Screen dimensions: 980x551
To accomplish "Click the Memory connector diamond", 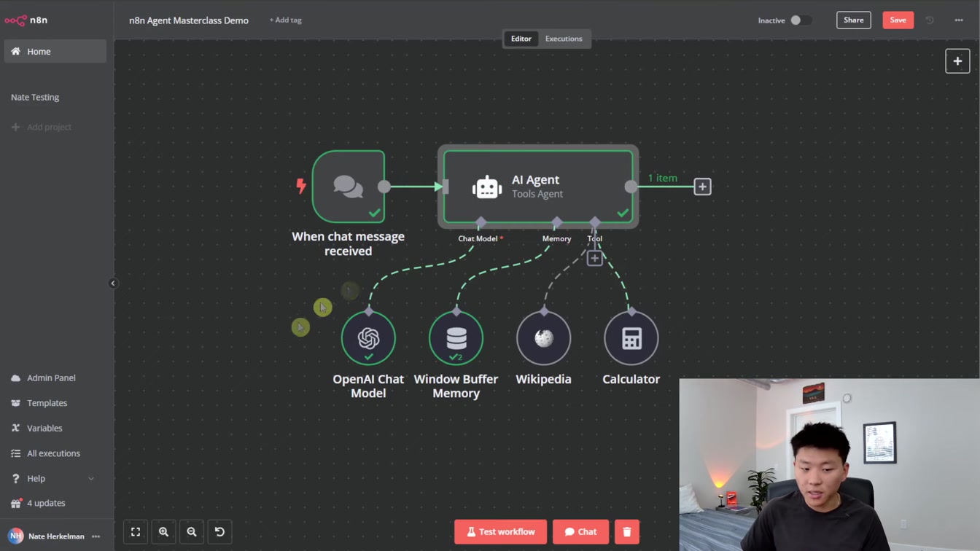I will coord(557,222).
